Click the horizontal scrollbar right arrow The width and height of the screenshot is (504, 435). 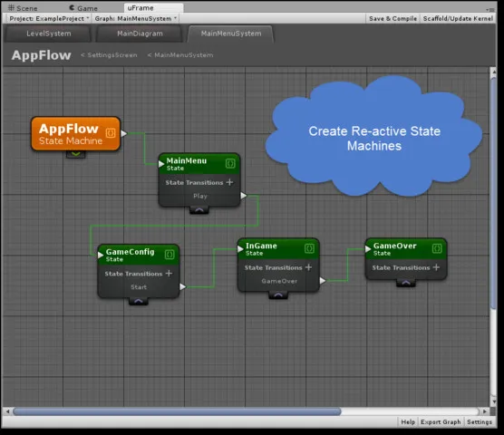(x=484, y=411)
